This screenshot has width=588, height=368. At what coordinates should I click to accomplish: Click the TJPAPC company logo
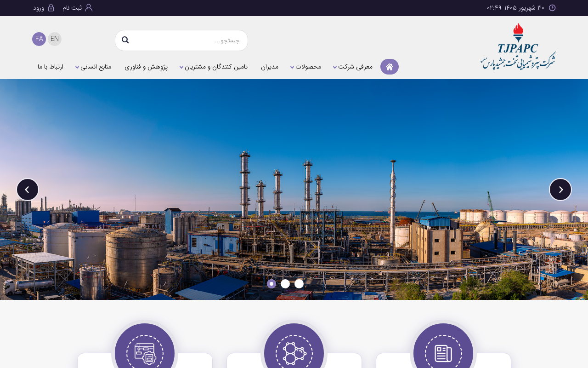[x=518, y=46]
